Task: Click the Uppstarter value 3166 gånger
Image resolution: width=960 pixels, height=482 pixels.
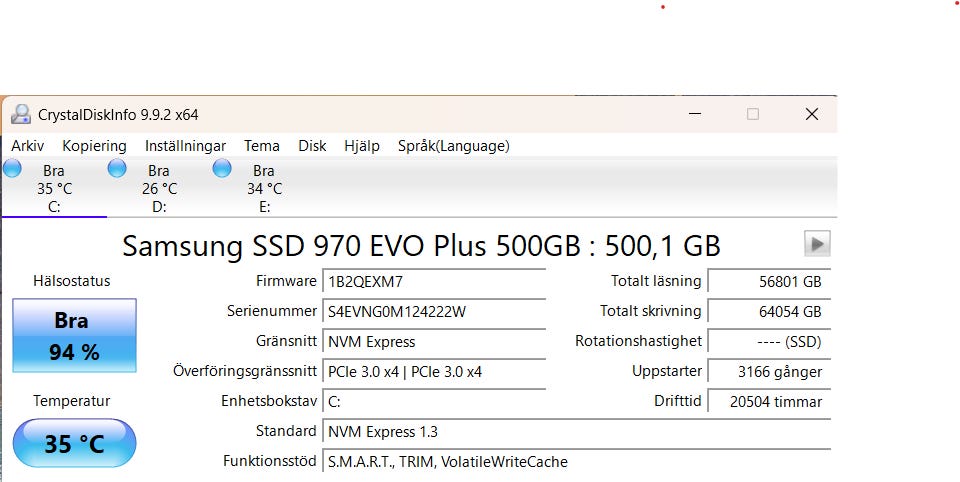Action: click(x=769, y=372)
